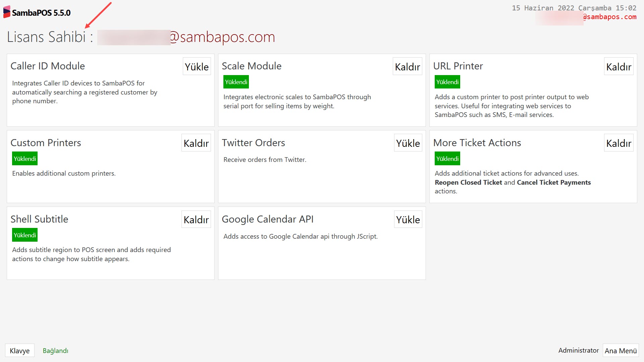Viewport: 644px width, 362px height.
Task: Remove the Shell Subtitle module
Action: coord(196,219)
